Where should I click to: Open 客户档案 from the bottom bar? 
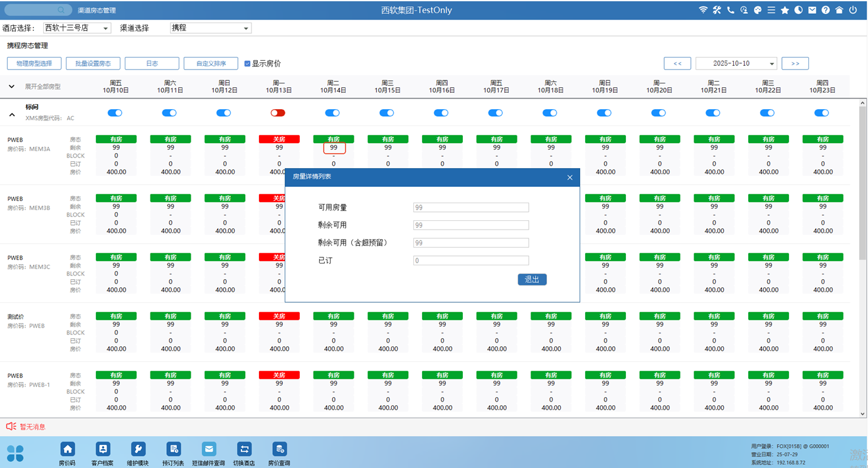tap(103, 449)
